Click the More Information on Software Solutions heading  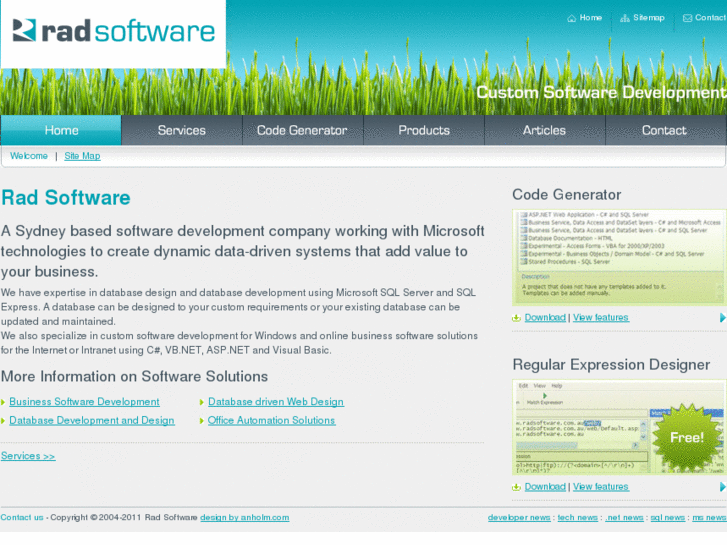point(134,376)
